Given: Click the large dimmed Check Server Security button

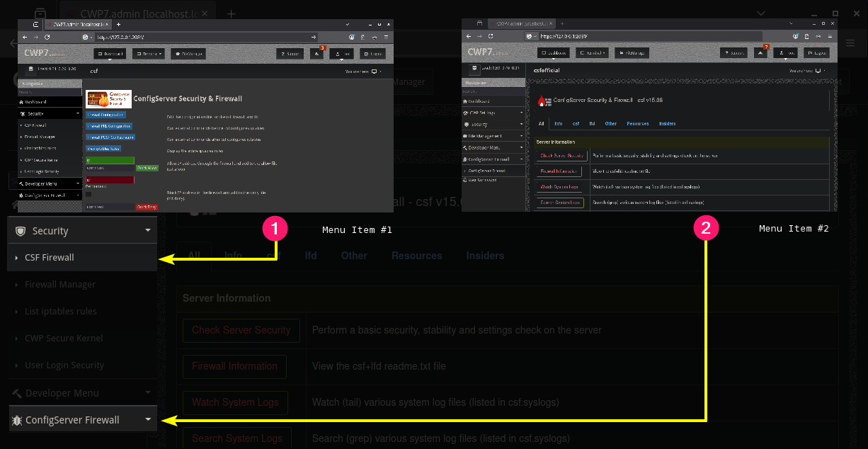Looking at the screenshot, I should click(241, 330).
